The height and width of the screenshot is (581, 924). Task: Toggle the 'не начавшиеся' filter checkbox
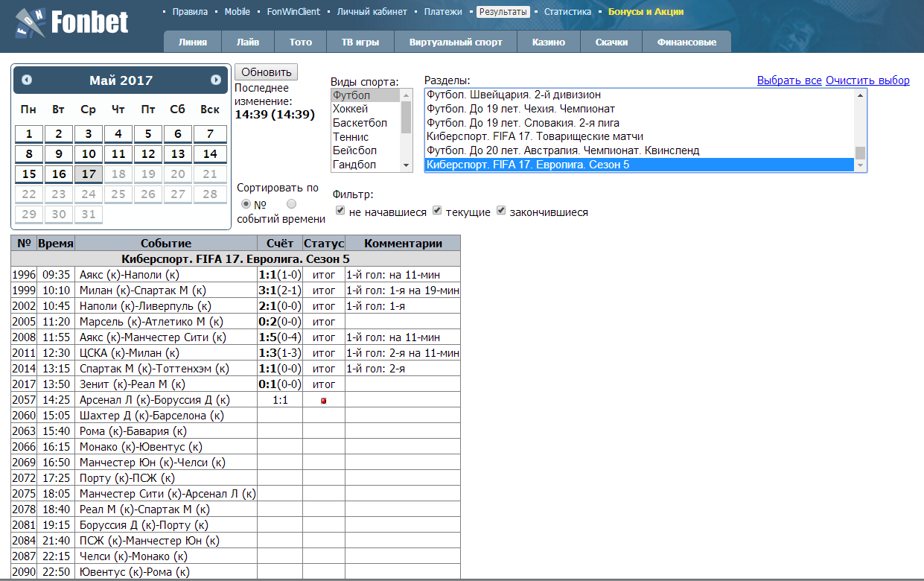pyautogui.click(x=340, y=211)
